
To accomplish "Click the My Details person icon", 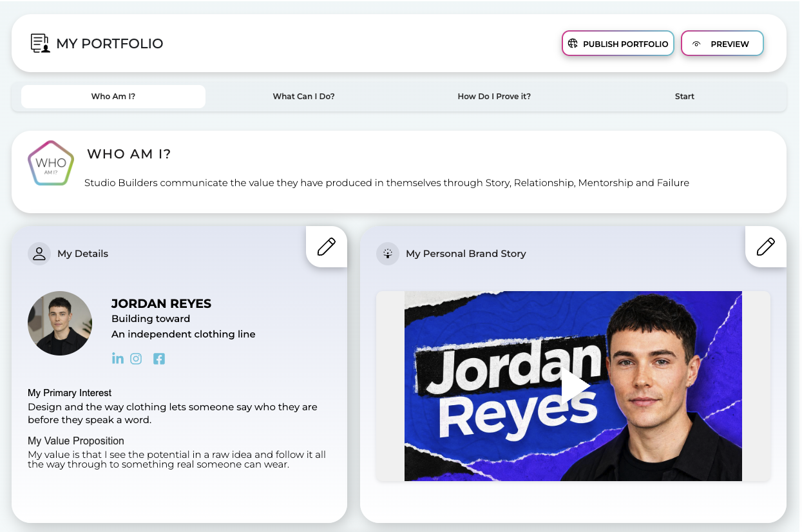I will coord(39,254).
